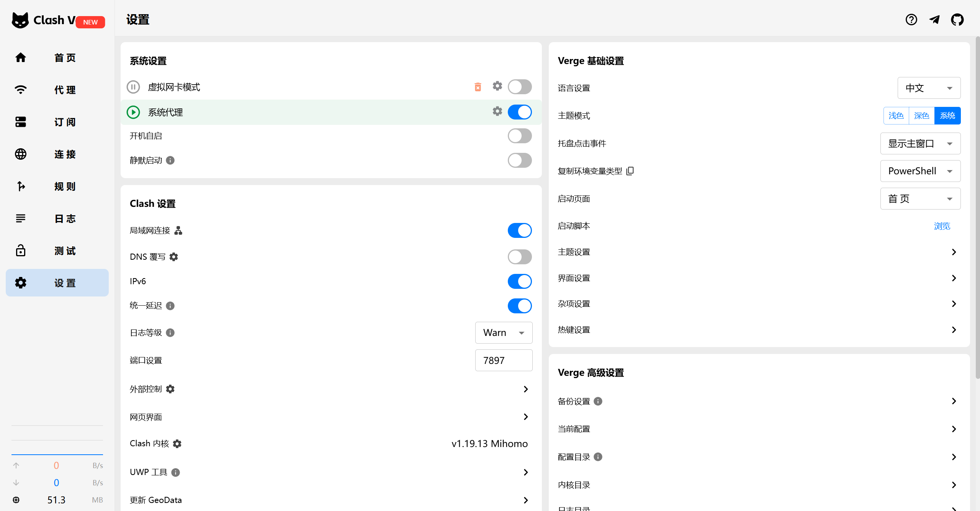Click the LAN network icon beside 局域网连接
The image size is (980, 511).
click(x=178, y=231)
